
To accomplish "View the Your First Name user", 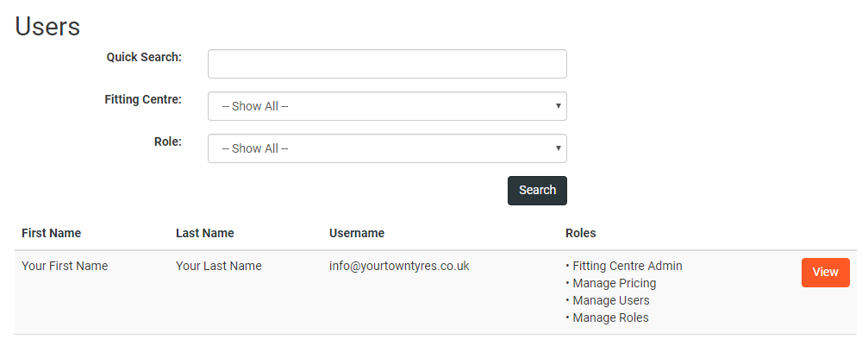I will [x=825, y=273].
